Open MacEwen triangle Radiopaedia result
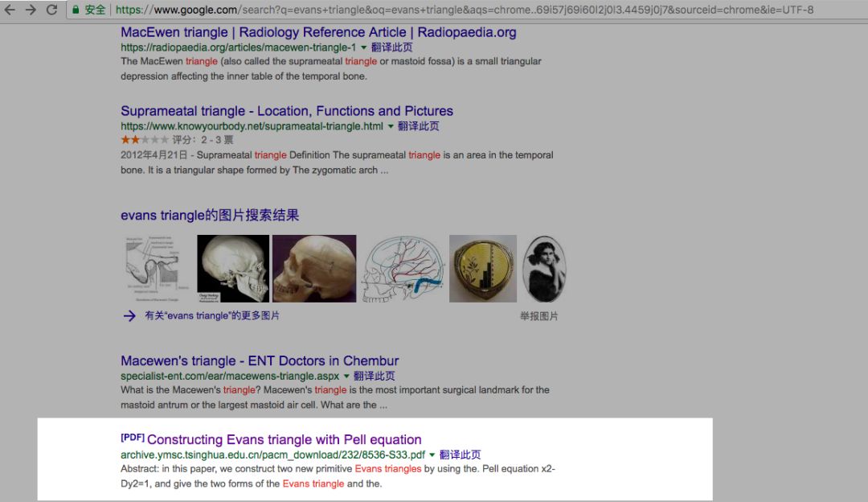The image size is (868, 502). [318, 33]
